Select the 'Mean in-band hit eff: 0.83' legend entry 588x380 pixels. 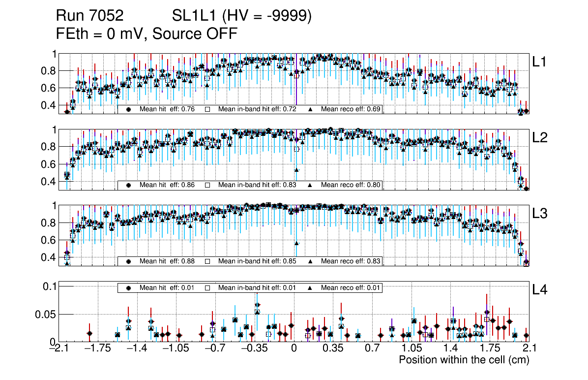click(257, 185)
